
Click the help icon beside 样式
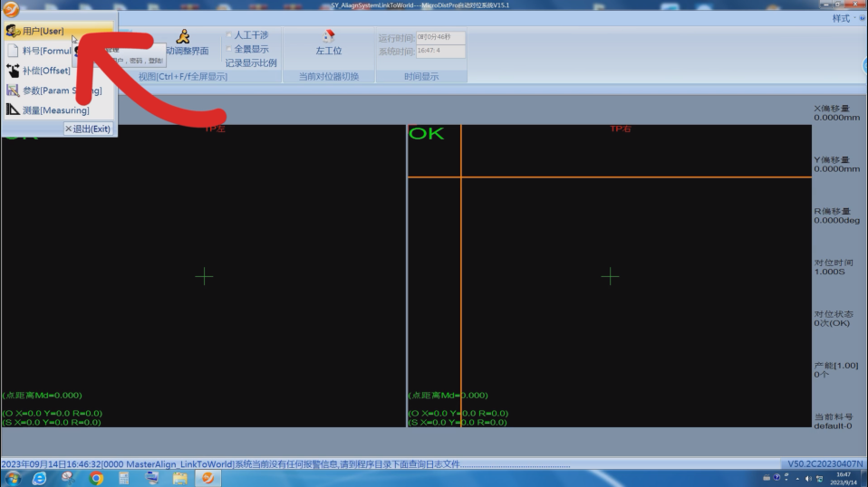coord(861,18)
